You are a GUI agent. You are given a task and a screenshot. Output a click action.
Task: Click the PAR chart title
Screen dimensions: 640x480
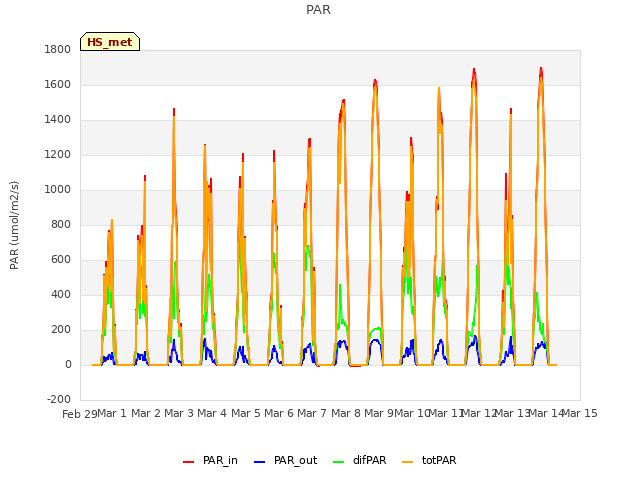pyautogui.click(x=318, y=9)
